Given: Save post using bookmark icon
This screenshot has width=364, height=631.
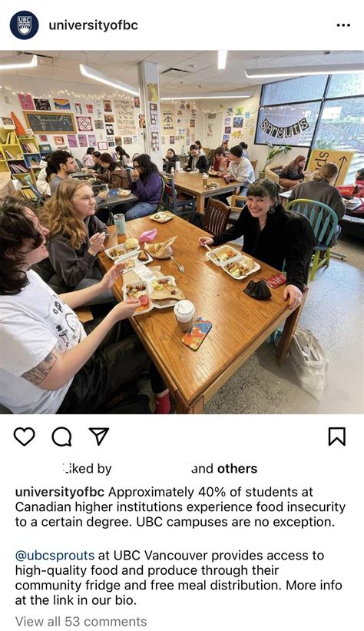Looking at the screenshot, I should 336,437.
